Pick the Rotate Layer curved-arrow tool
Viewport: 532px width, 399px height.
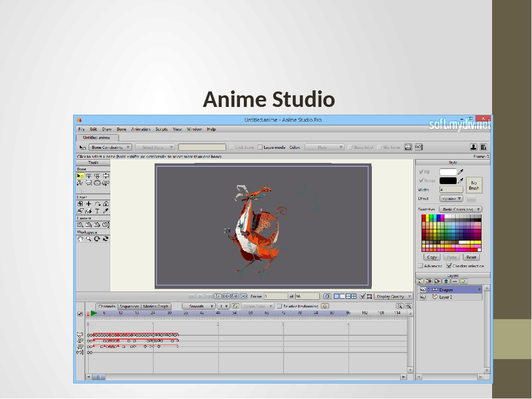[98, 203]
